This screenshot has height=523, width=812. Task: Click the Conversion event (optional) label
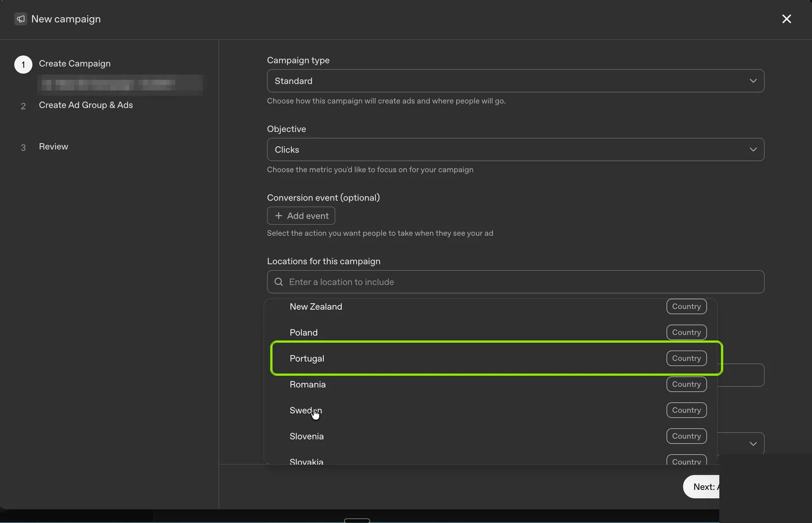pos(323,198)
